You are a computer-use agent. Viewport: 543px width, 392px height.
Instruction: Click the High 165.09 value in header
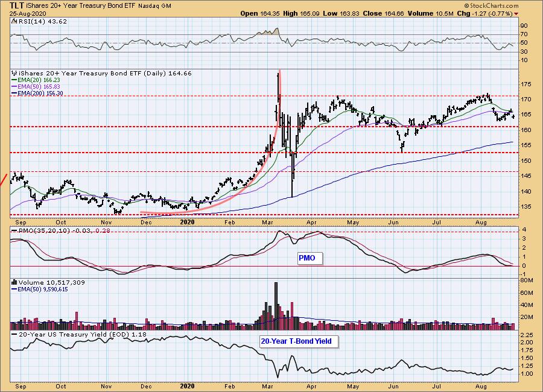coord(301,13)
